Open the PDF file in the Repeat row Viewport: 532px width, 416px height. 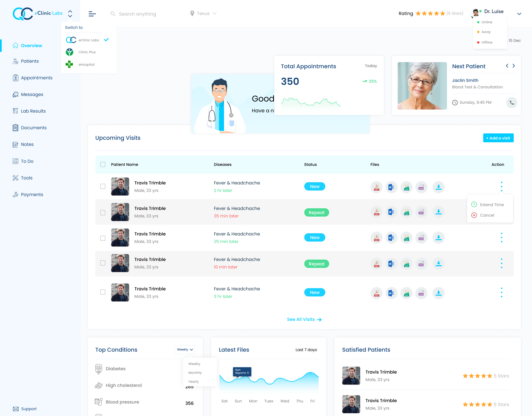pyautogui.click(x=376, y=212)
